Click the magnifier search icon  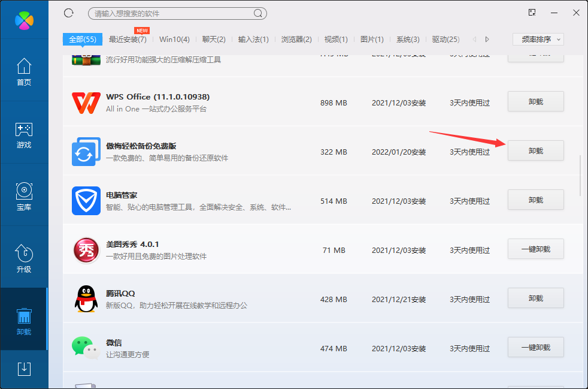(258, 14)
